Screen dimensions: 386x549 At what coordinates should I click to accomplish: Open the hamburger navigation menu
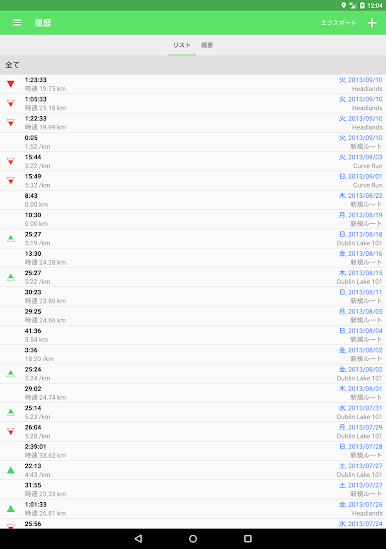(17, 23)
